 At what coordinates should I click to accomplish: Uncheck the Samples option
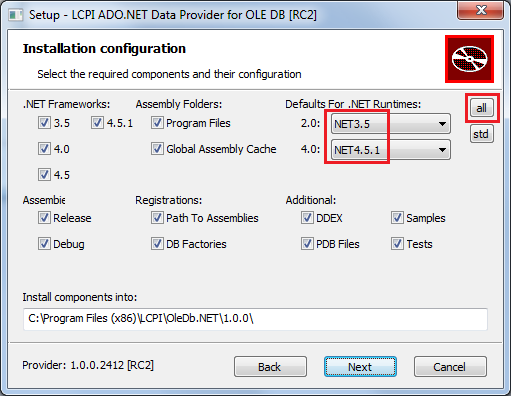point(397,218)
